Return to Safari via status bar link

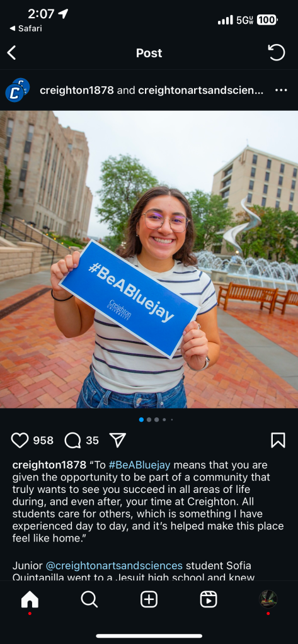[25, 28]
